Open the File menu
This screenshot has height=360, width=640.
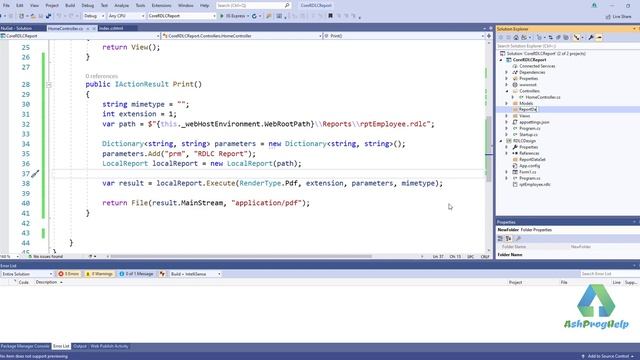pyautogui.click(x=6, y=5)
